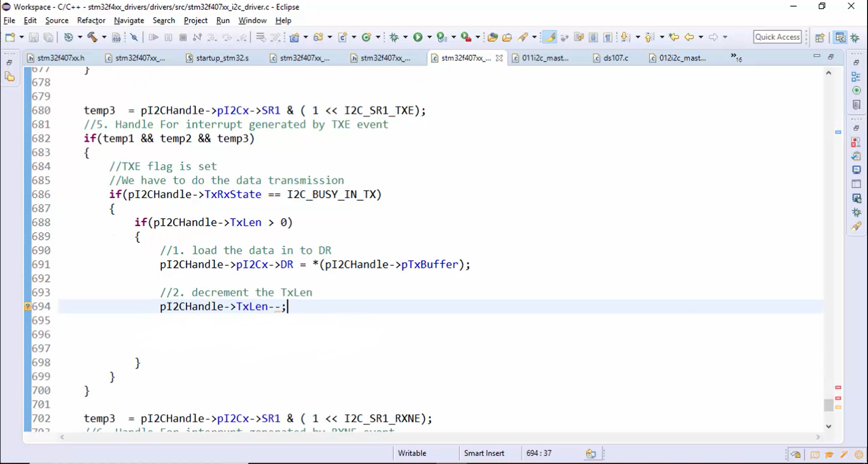This screenshot has height=464, width=868.
Task: Click the New C source file icon
Action: 342,37
